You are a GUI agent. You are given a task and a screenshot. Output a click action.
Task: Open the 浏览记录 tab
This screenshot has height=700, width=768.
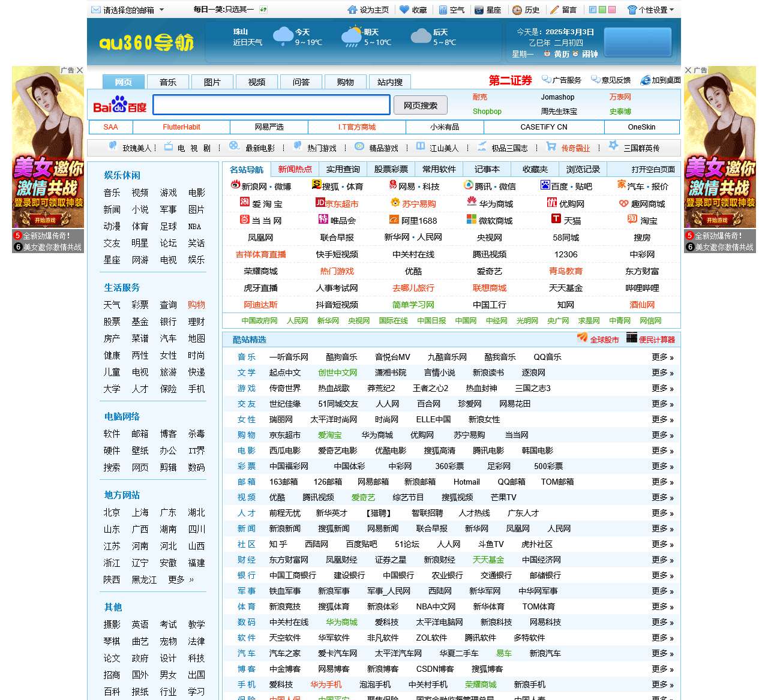point(583,169)
